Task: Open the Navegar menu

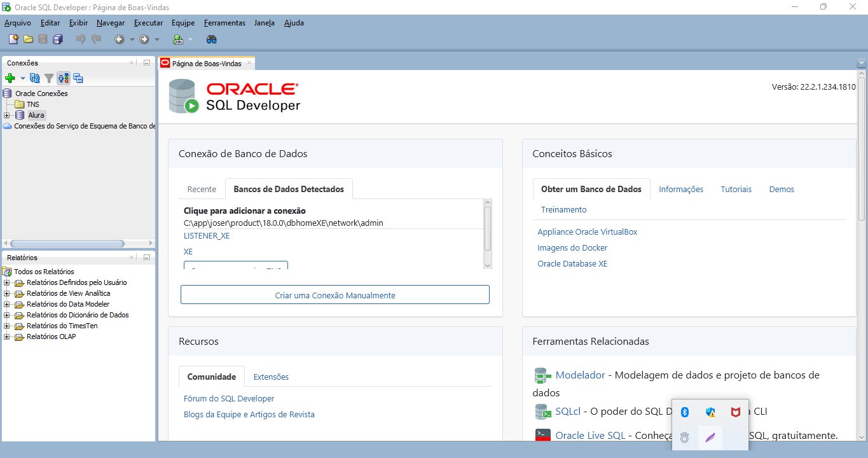Action: 111,23
